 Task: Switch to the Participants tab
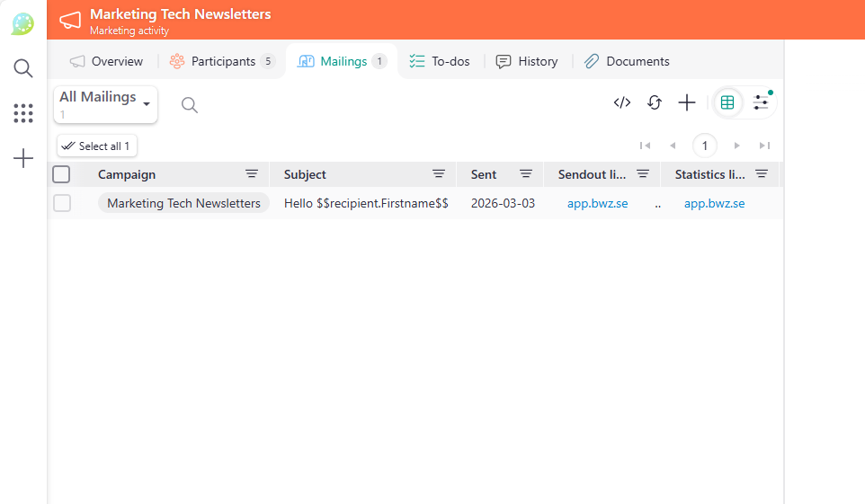click(x=222, y=61)
